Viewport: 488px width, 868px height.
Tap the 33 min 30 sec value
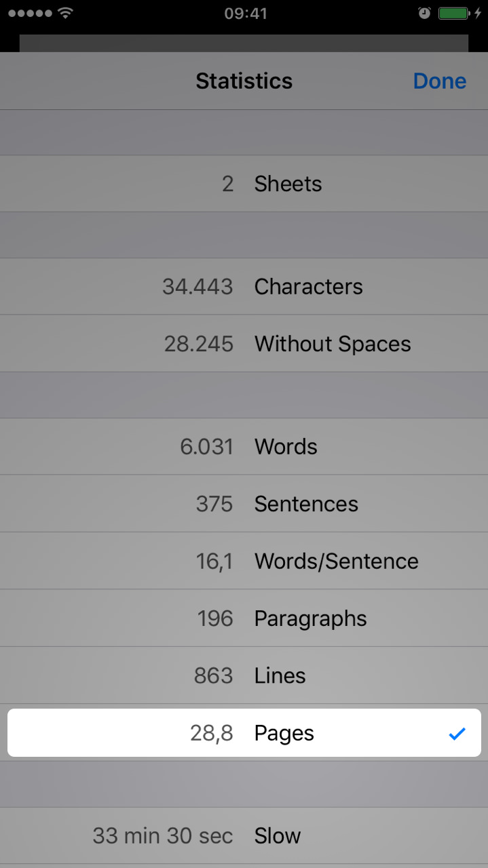coord(163,836)
